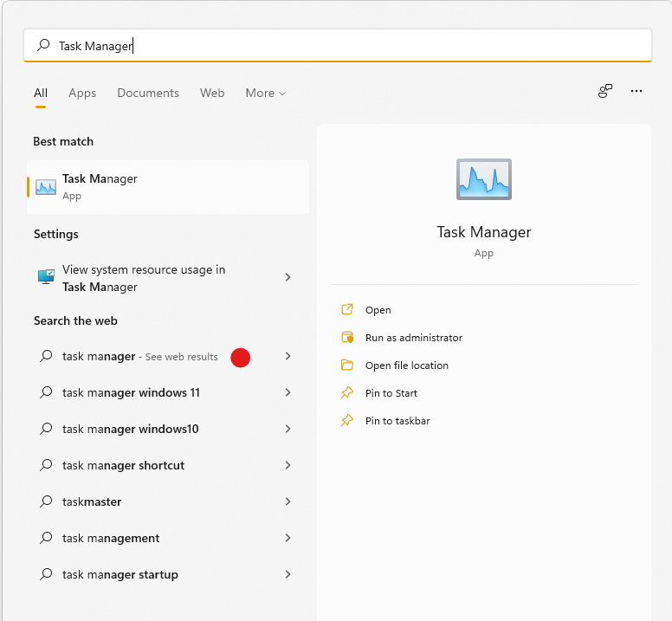
Task: Click the system resource usage monitor icon
Action: tap(46, 277)
